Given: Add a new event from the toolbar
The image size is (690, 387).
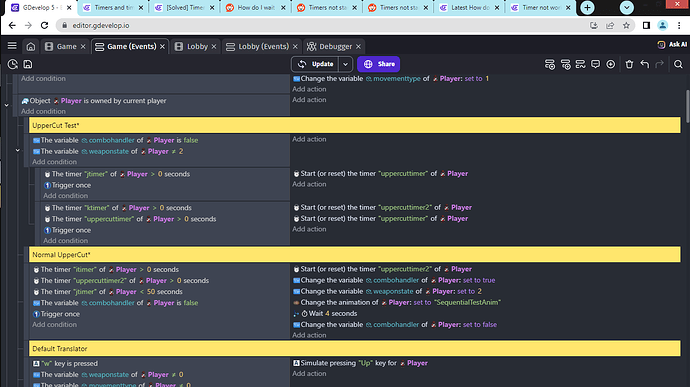Looking at the screenshot, I should click(x=550, y=64).
